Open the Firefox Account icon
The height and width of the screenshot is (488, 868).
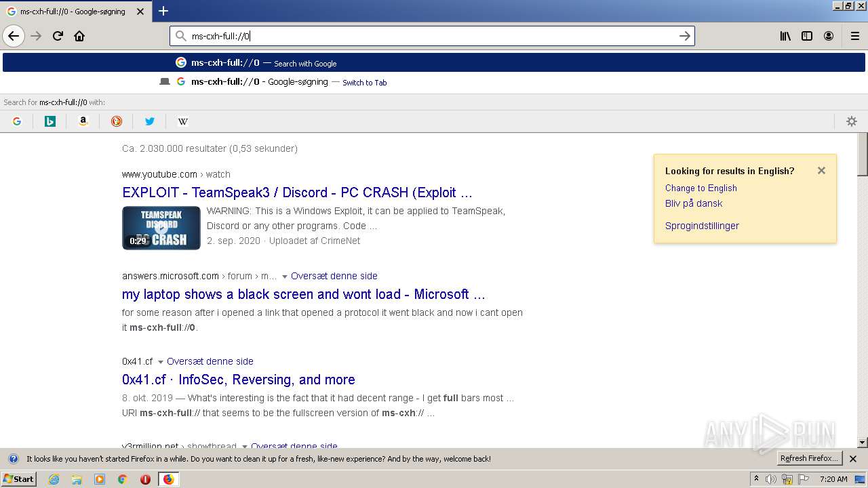[x=829, y=36]
